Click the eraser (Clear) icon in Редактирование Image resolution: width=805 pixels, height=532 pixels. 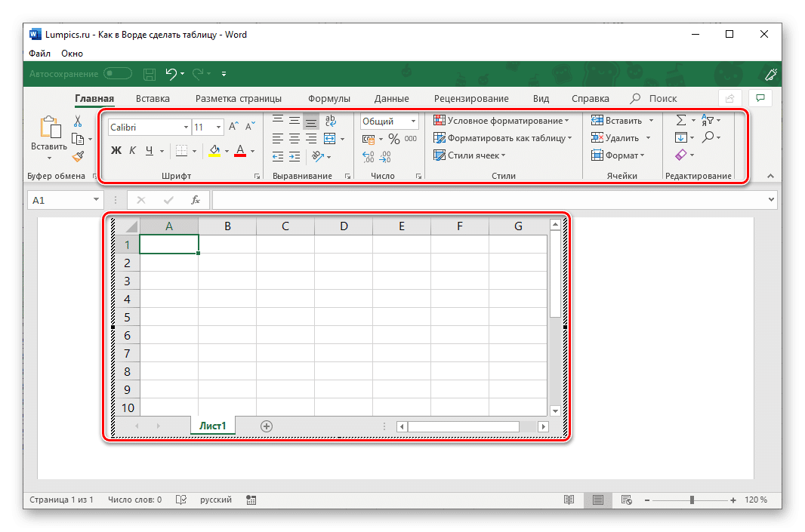coord(683,155)
